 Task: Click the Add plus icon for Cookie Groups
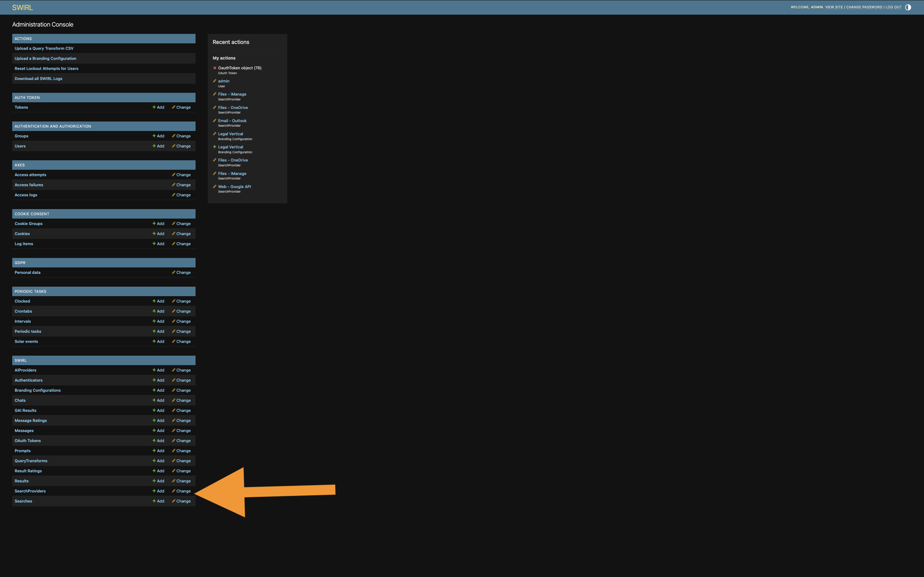[154, 223]
